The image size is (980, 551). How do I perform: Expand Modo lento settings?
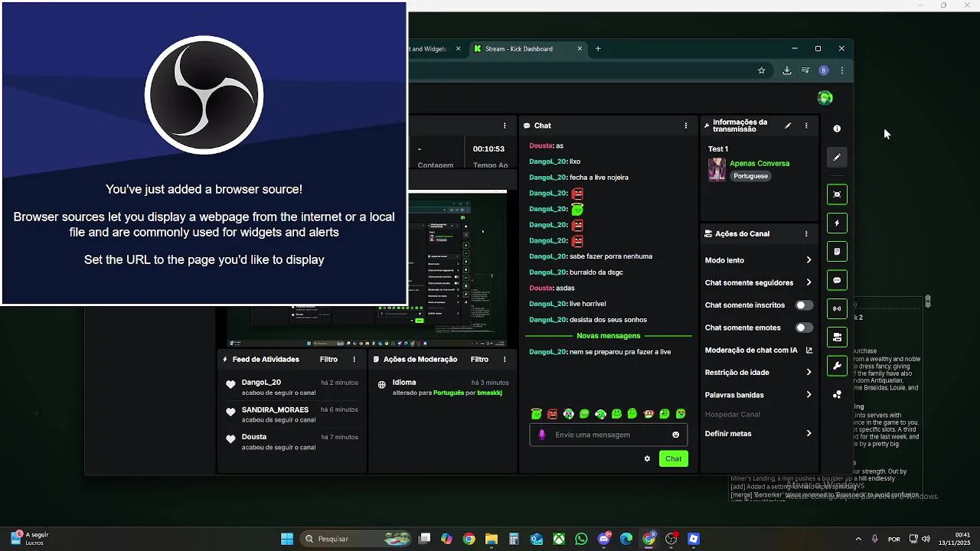(x=758, y=260)
